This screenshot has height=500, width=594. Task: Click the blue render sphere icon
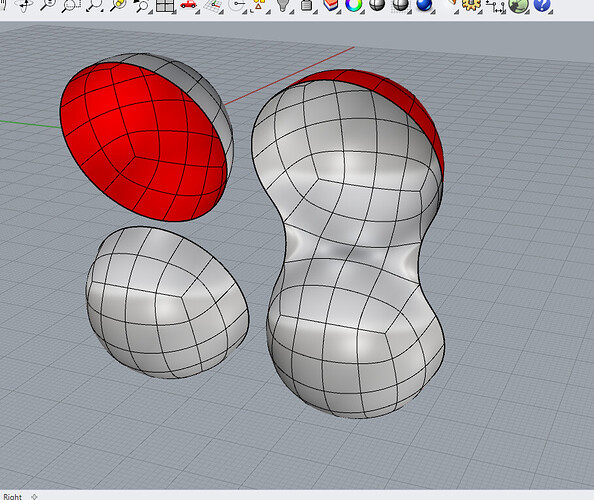pyautogui.click(x=424, y=5)
